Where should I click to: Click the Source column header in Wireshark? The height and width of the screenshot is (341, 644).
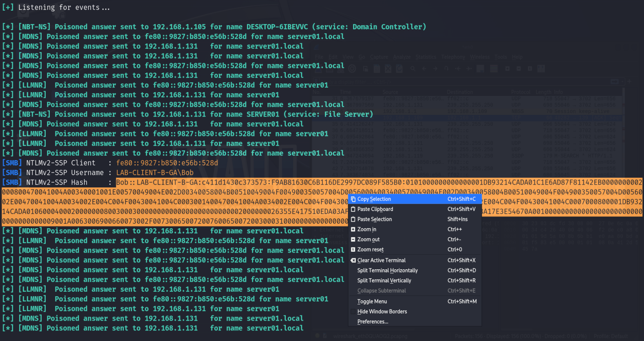(x=390, y=92)
